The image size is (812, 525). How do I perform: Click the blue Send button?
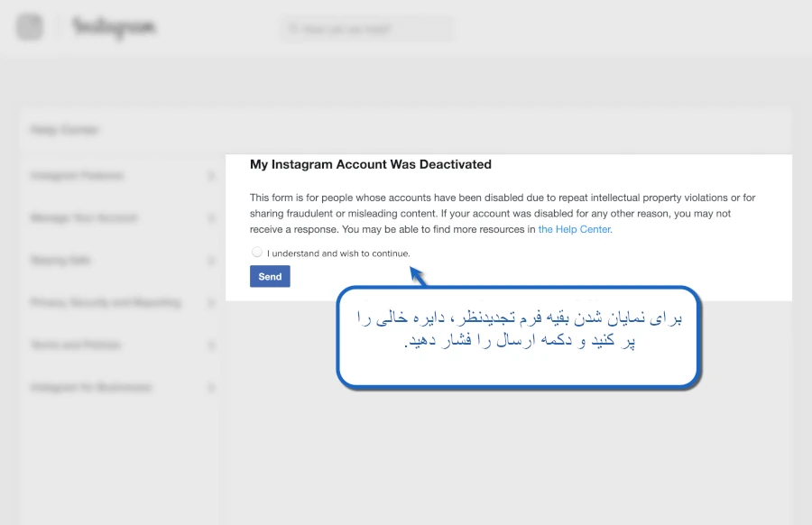click(270, 276)
